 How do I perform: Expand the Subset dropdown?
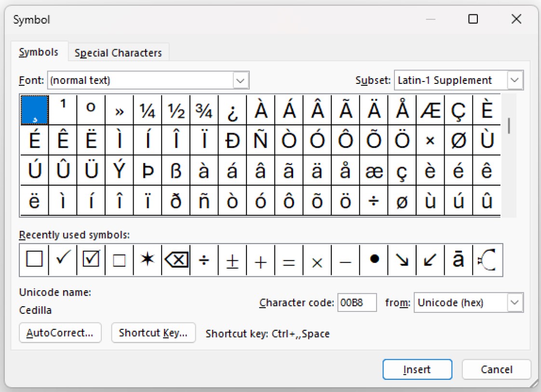click(x=515, y=81)
